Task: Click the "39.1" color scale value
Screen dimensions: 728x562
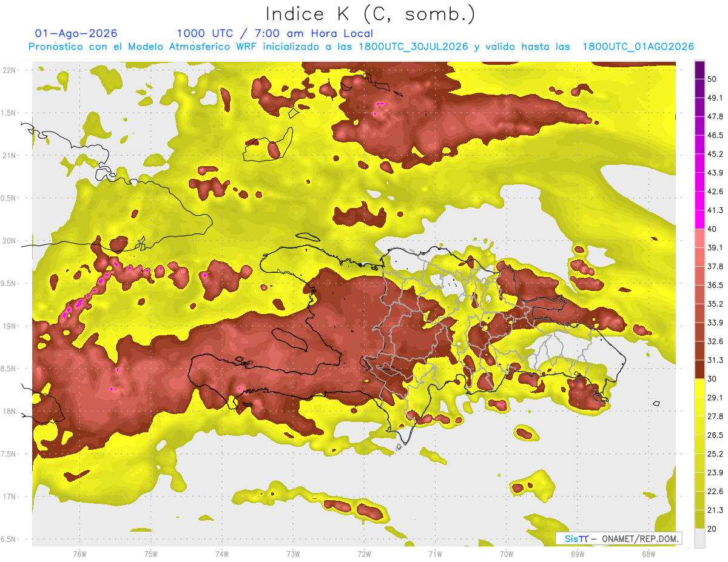Action: tap(715, 247)
